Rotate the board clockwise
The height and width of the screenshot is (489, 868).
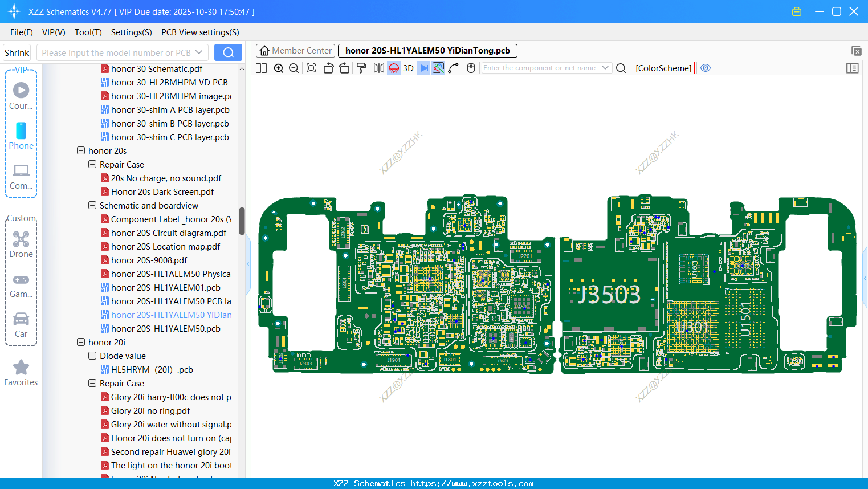tap(344, 68)
